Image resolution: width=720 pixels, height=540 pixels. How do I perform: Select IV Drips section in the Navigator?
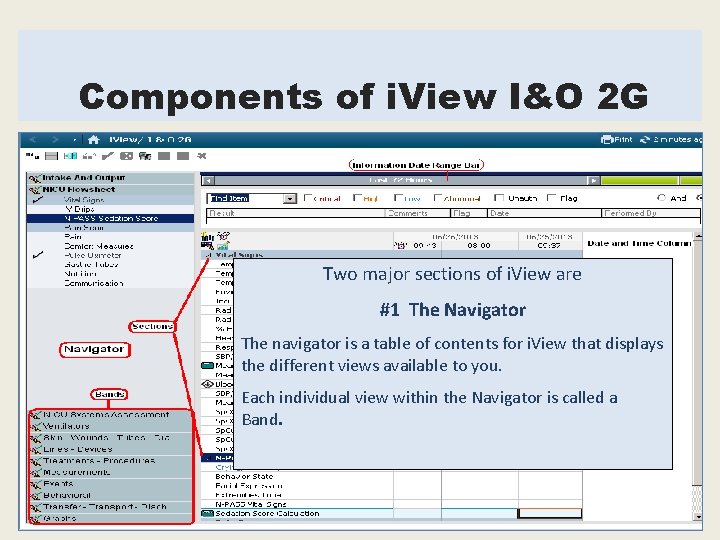[x=111, y=209]
